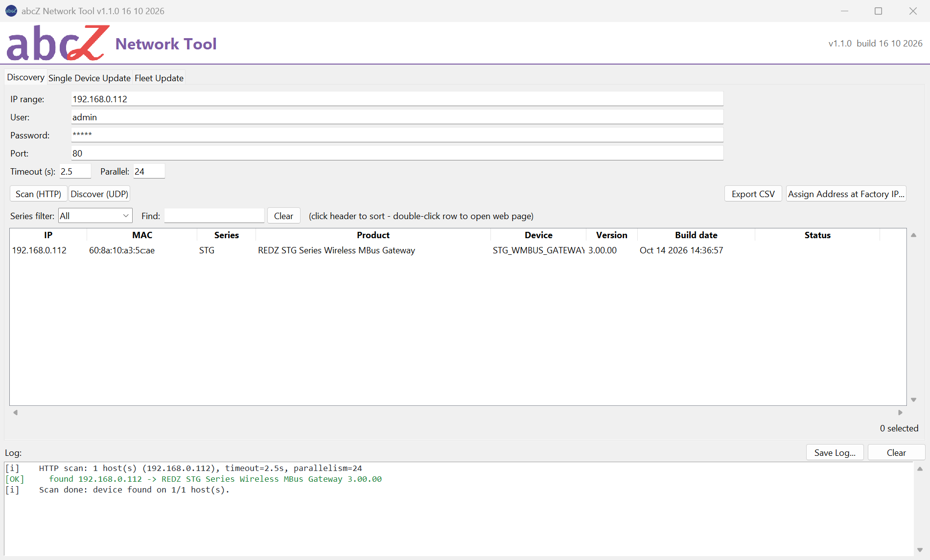Edit the Timeout seconds value
Viewport: 930px width, 560px height.
coord(75,171)
